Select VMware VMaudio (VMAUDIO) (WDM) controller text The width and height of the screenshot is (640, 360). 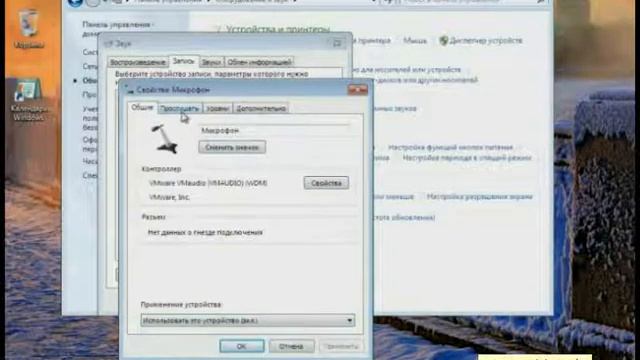(x=208, y=183)
